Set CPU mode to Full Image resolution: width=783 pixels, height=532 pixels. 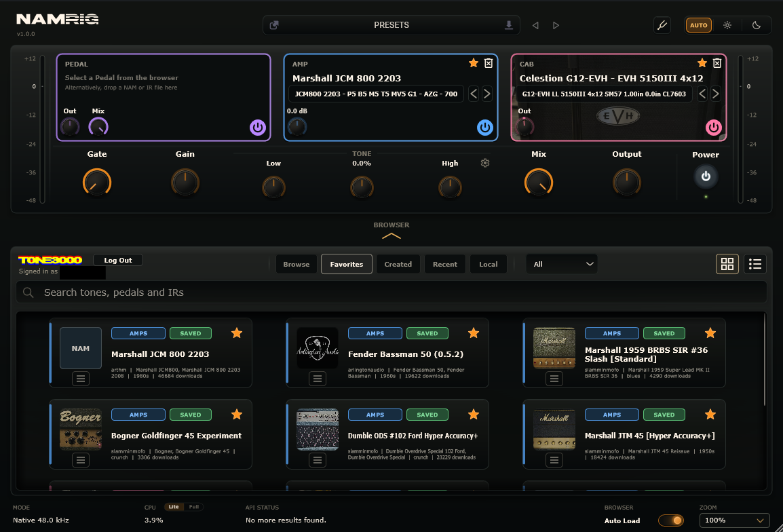(194, 507)
